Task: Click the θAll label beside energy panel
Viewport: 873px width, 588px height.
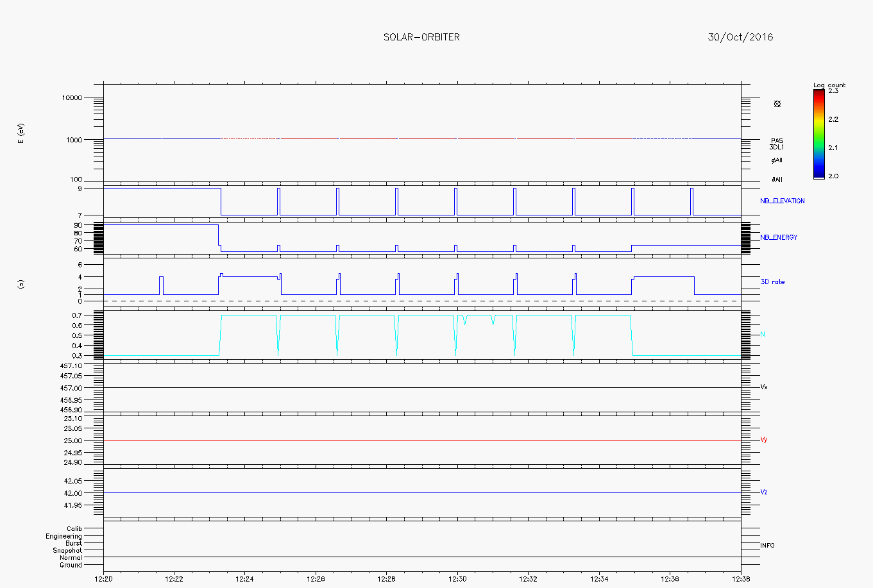Action: (x=777, y=180)
